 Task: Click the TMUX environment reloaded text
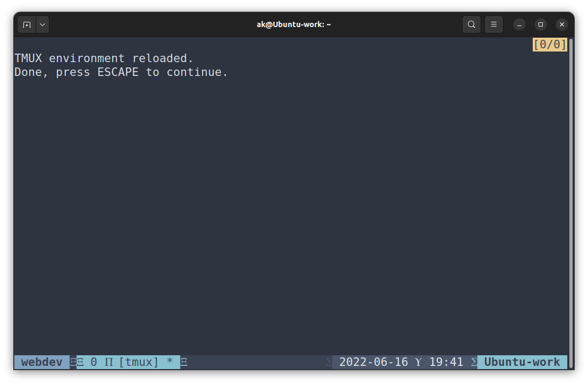tap(104, 58)
